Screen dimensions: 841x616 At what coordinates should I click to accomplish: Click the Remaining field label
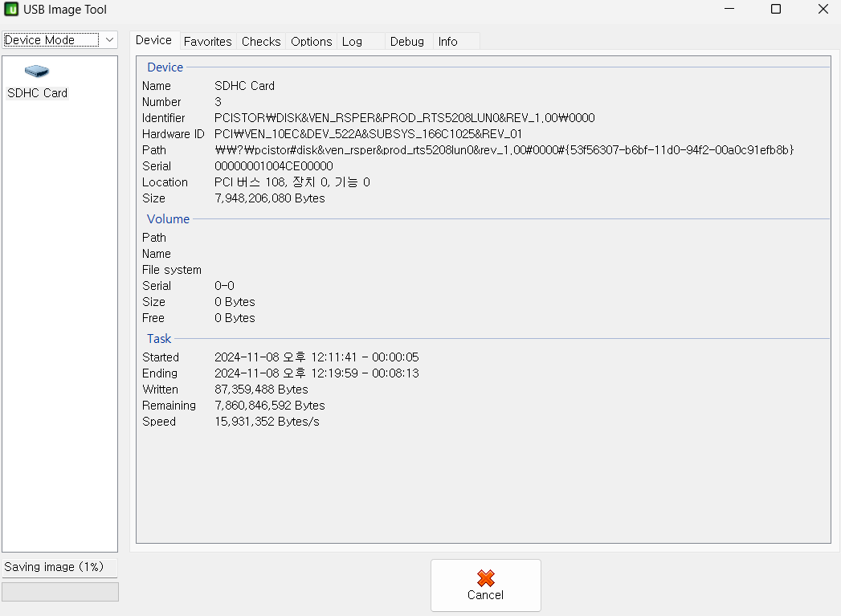pyautogui.click(x=169, y=406)
